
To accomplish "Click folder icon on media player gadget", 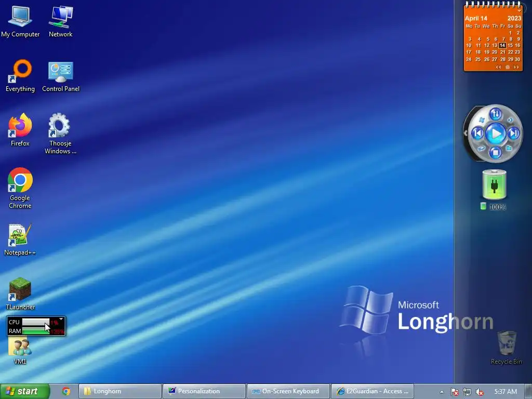I will pyautogui.click(x=509, y=148).
